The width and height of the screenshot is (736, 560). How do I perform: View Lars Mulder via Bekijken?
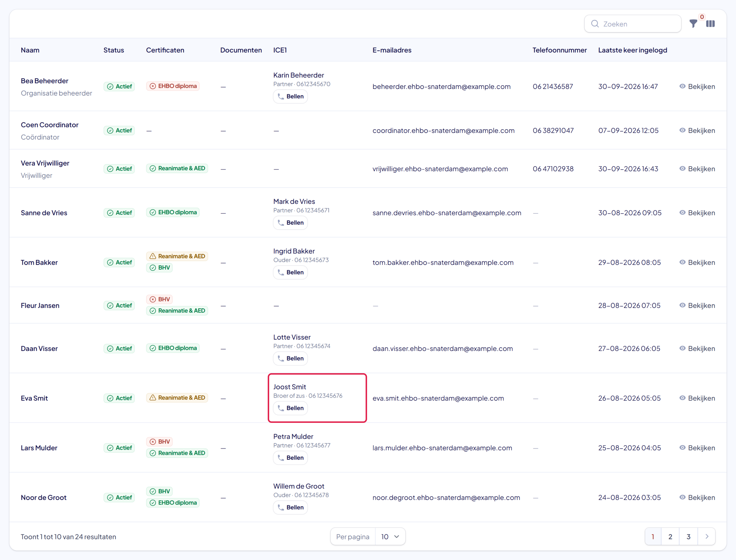697,448
